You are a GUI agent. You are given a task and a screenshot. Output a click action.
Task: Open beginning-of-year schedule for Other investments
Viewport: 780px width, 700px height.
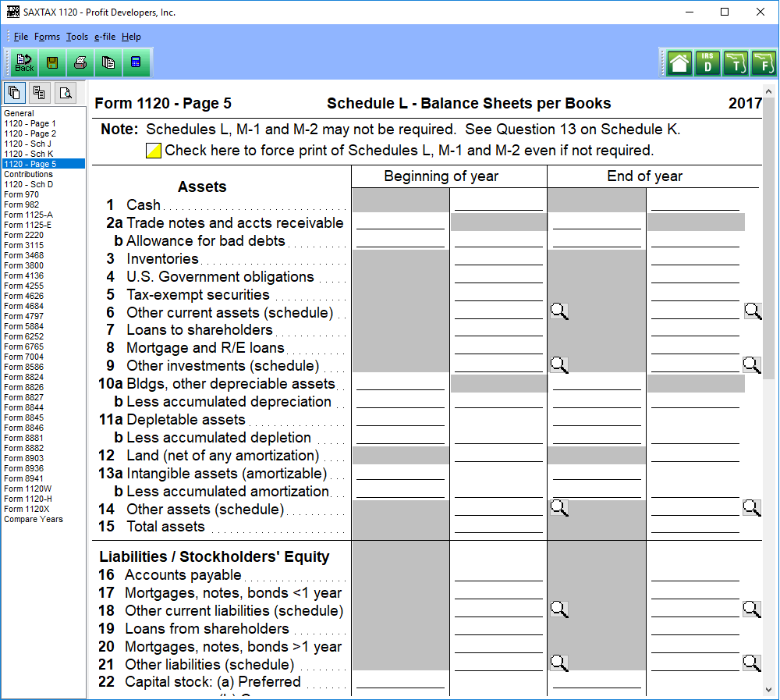(559, 365)
